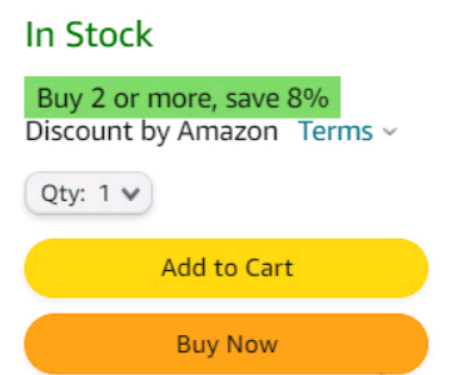Screen dimensions: 453x375
Task: Open the Qty quantity dropdown
Action: coord(89,193)
